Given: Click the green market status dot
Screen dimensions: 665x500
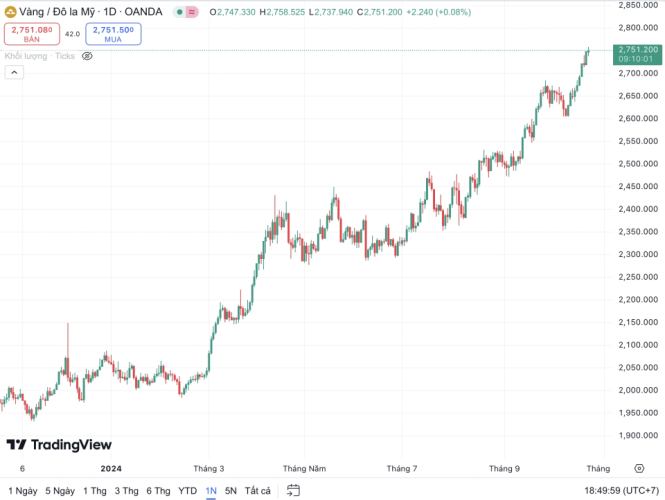Looking at the screenshot, I should (x=179, y=12).
